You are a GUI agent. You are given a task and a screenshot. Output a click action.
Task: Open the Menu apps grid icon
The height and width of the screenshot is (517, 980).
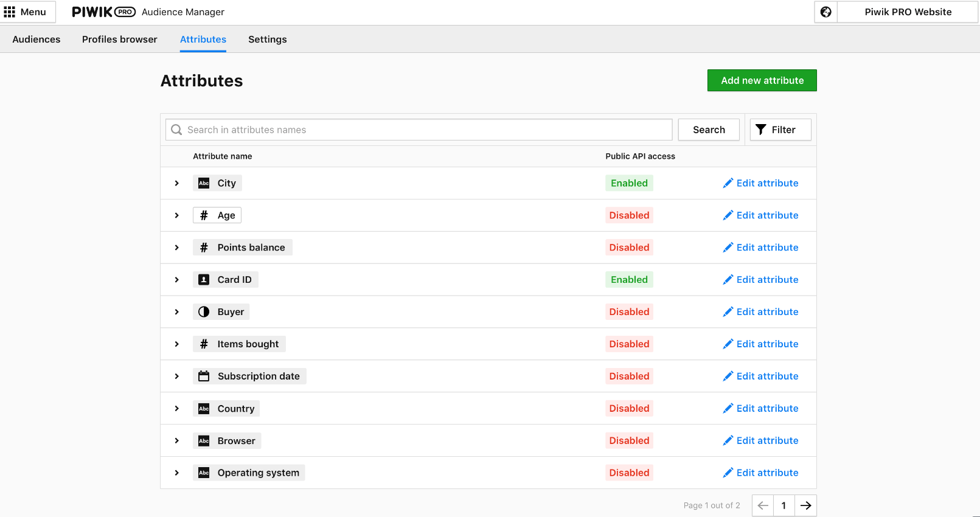10,12
